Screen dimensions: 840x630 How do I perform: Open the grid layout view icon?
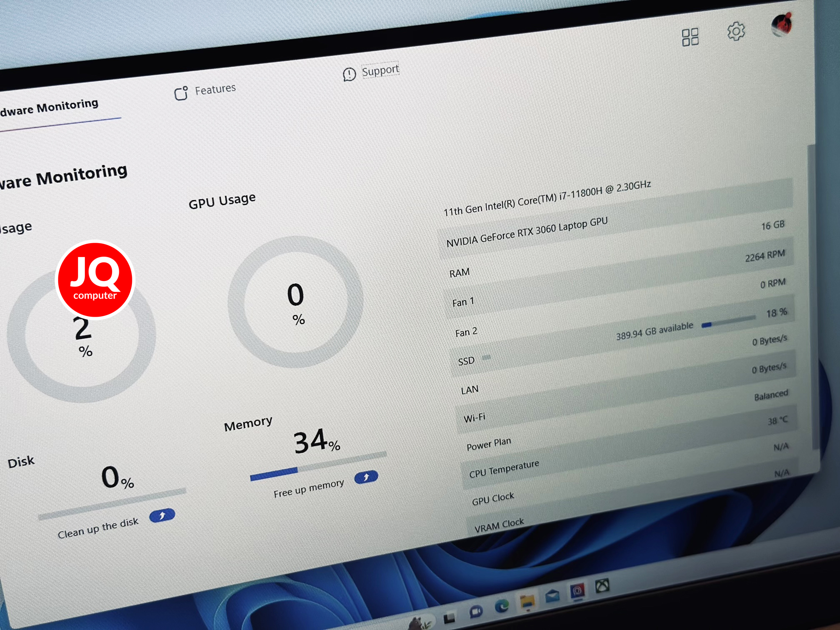[690, 37]
